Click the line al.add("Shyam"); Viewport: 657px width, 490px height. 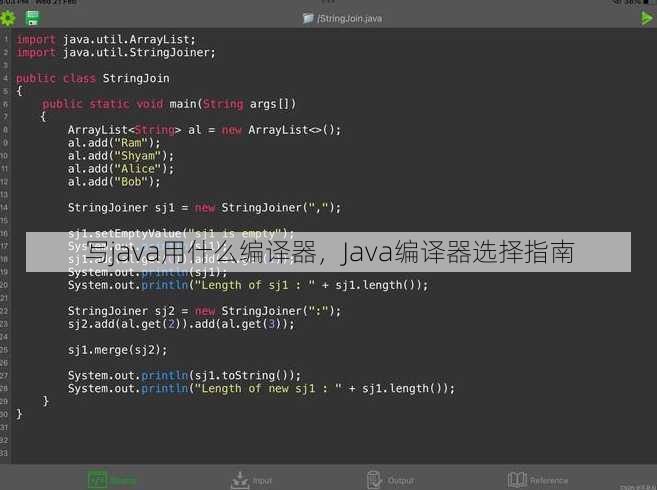pos(121,156)
